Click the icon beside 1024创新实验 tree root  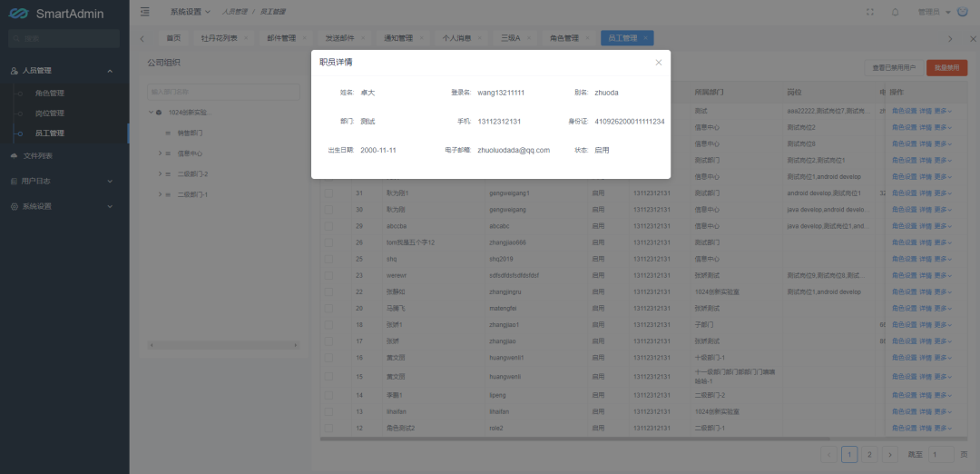point(159,113)
